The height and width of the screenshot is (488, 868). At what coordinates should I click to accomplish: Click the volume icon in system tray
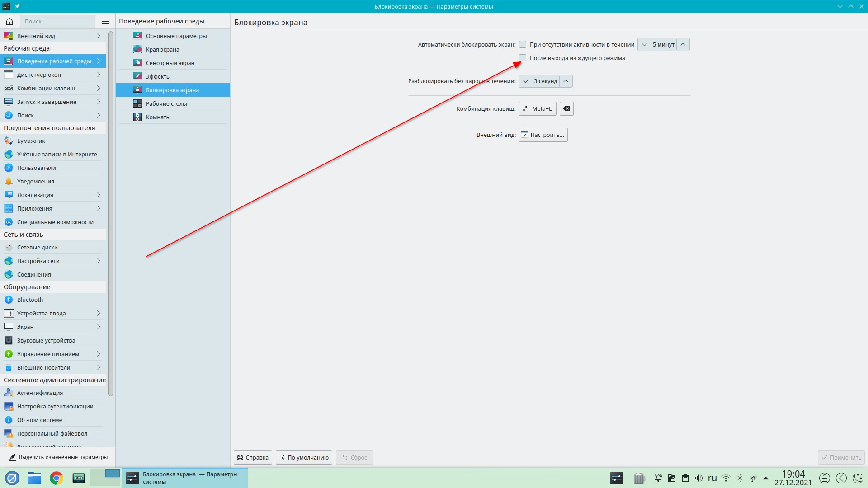[699, 478]
